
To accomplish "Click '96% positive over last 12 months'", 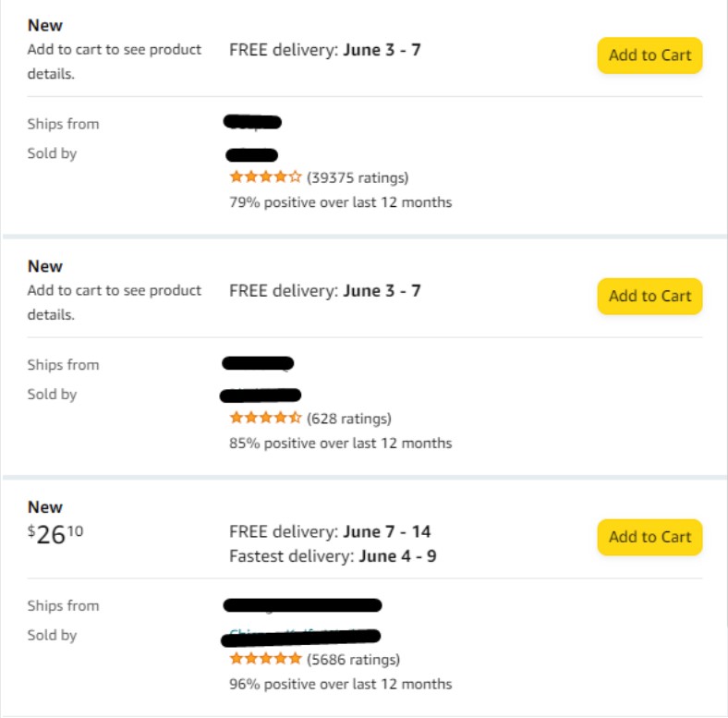I will coord(340,684).
